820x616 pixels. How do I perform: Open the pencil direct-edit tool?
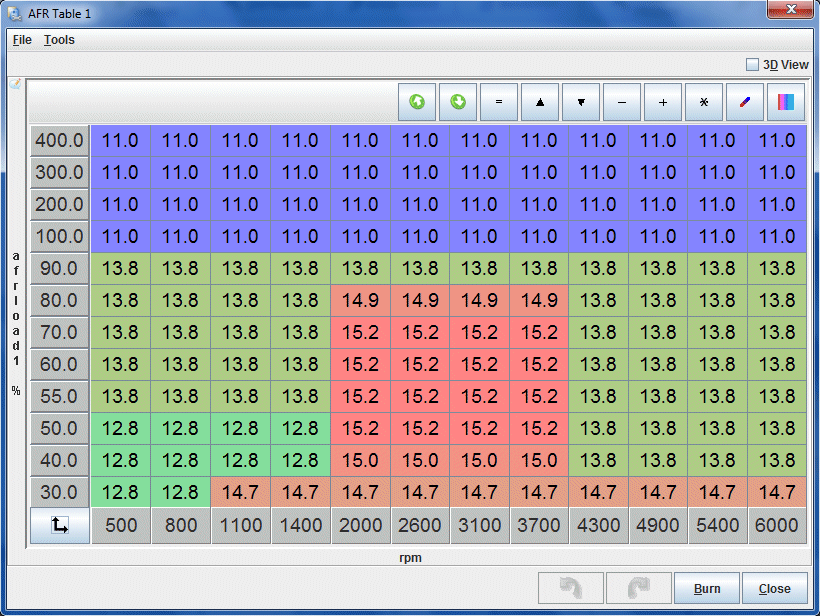745,102
